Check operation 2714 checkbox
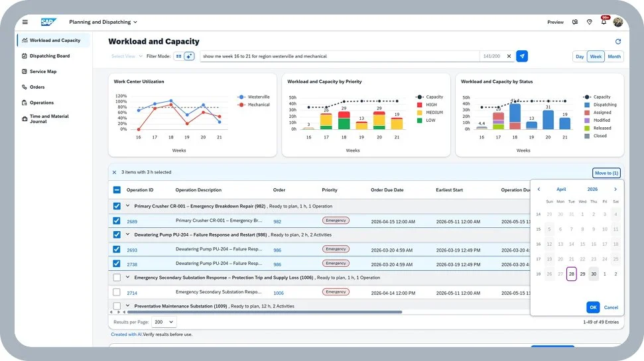The height and width of the screenshot is (361, 644). pos(117,292)
